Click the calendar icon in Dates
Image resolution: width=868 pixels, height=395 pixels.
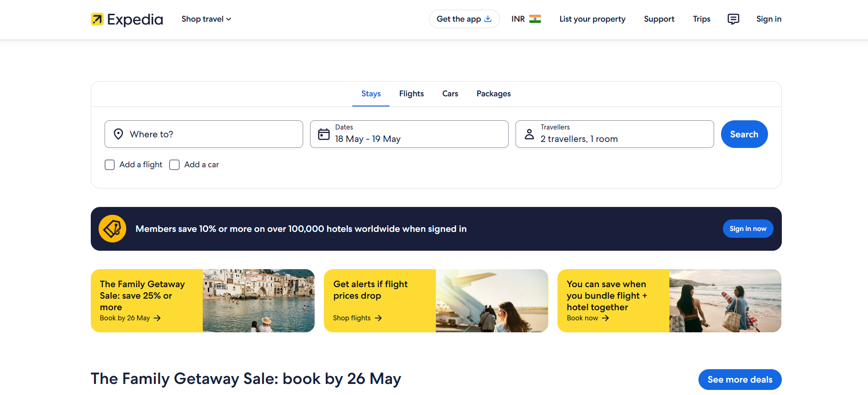pyautogui.click(x=324, y=134)
